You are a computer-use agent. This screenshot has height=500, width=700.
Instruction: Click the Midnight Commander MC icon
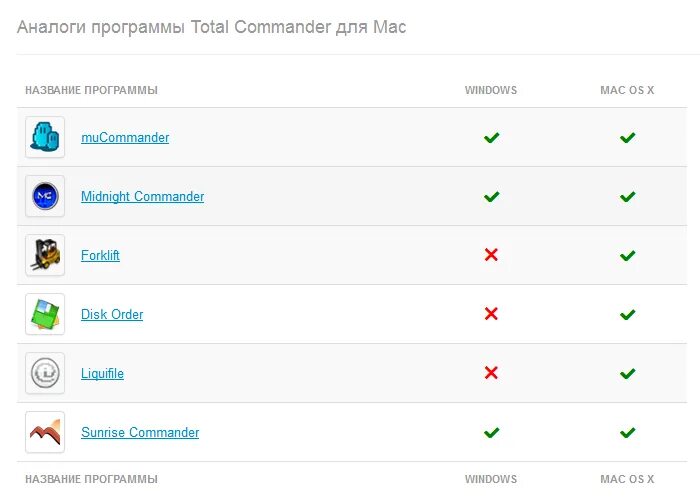pyautogui.click(x=45, y=196)
